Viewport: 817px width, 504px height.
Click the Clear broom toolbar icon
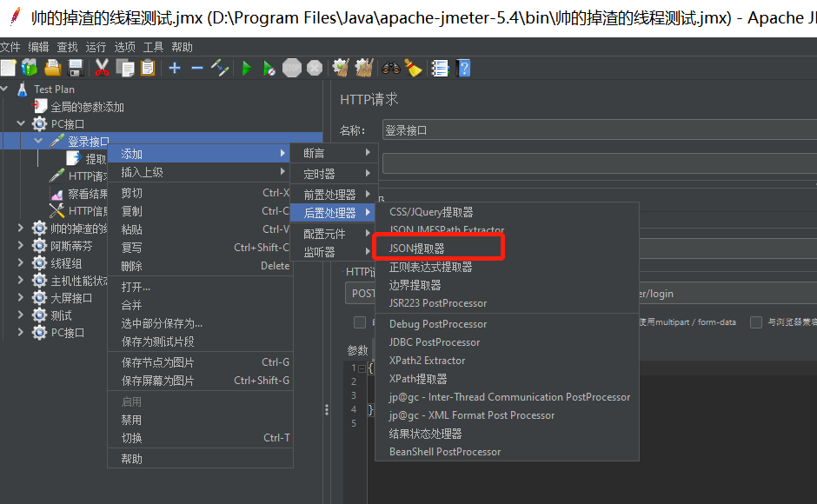341,68
